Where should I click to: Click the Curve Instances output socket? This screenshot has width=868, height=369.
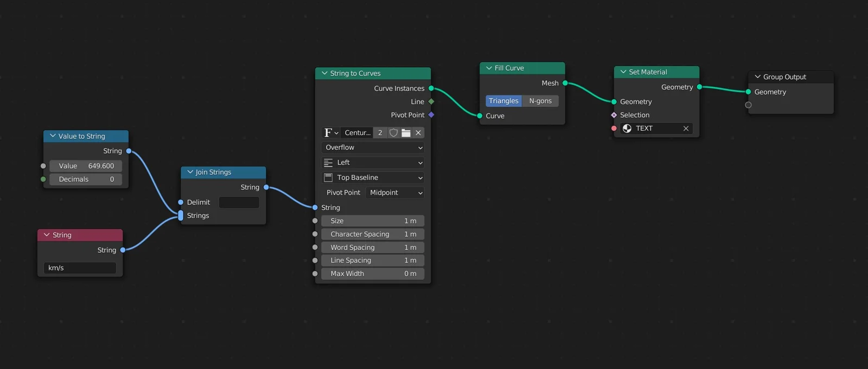(431, 88)
